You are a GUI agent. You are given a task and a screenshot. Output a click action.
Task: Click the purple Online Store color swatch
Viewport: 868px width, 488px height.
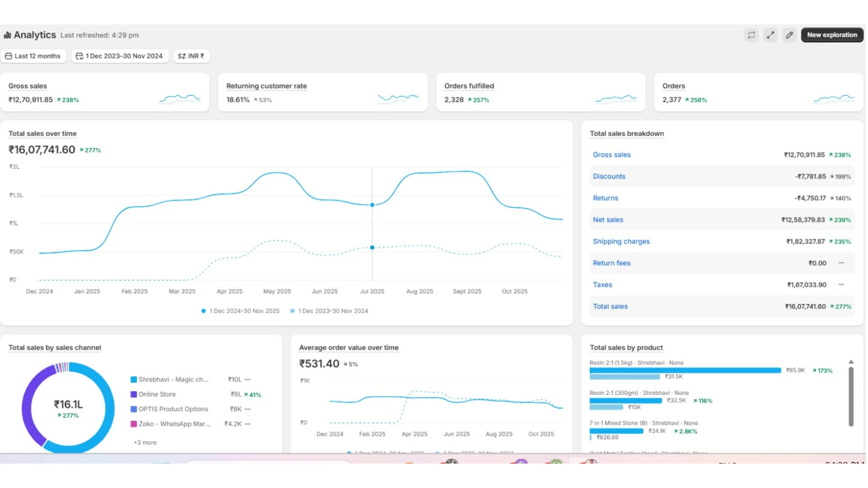coord(134,394)
